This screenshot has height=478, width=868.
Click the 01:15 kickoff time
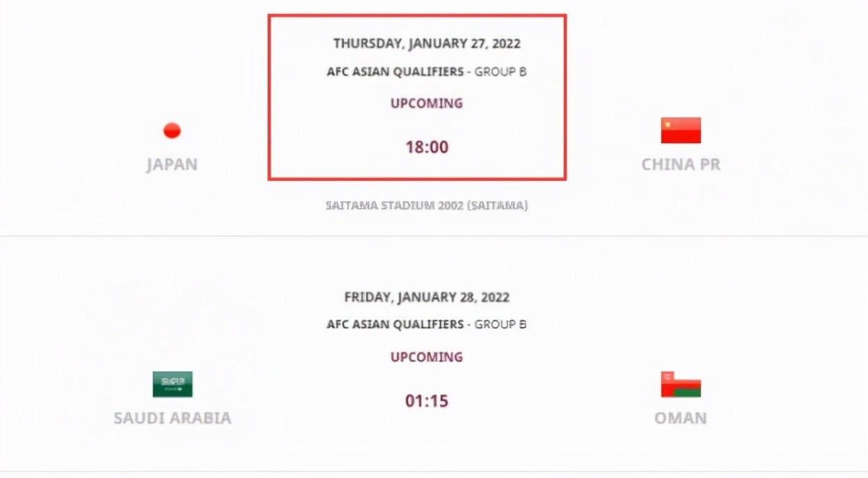point(427,401)
